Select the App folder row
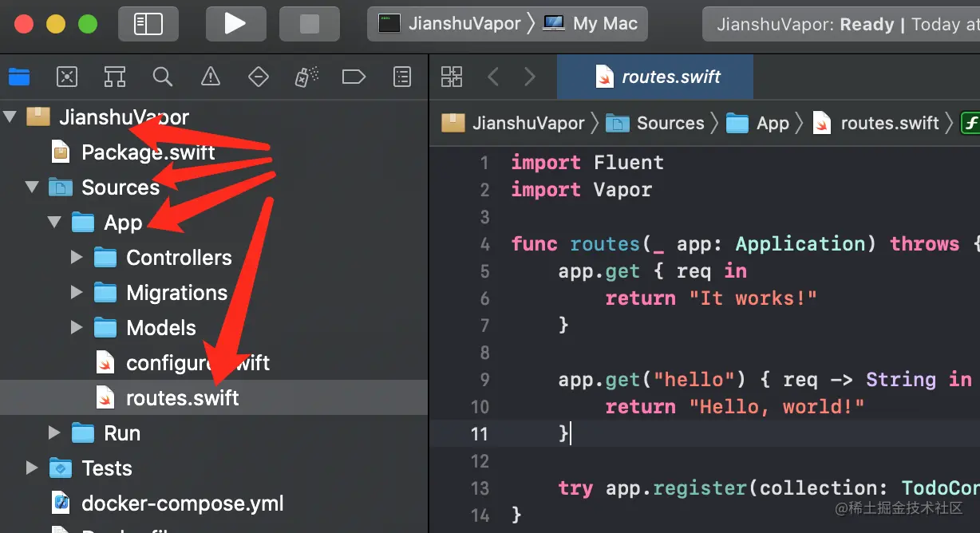 [x=214, y=223]
